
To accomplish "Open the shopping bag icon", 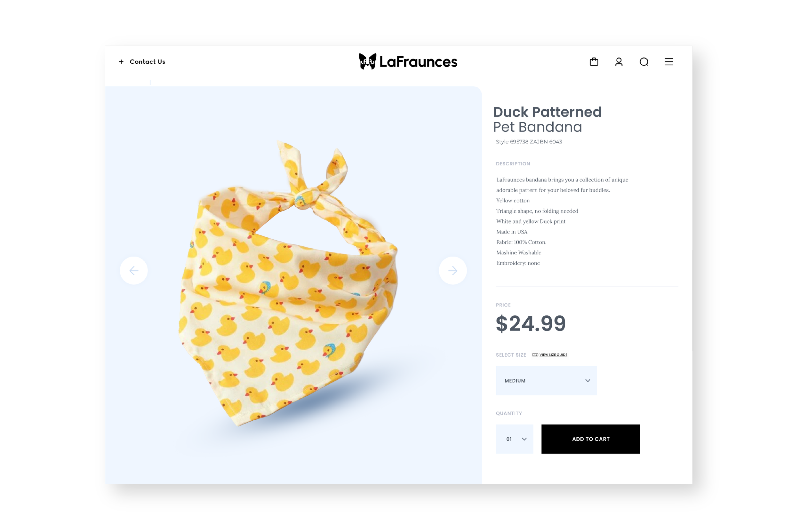I will [x=594, y=62].
